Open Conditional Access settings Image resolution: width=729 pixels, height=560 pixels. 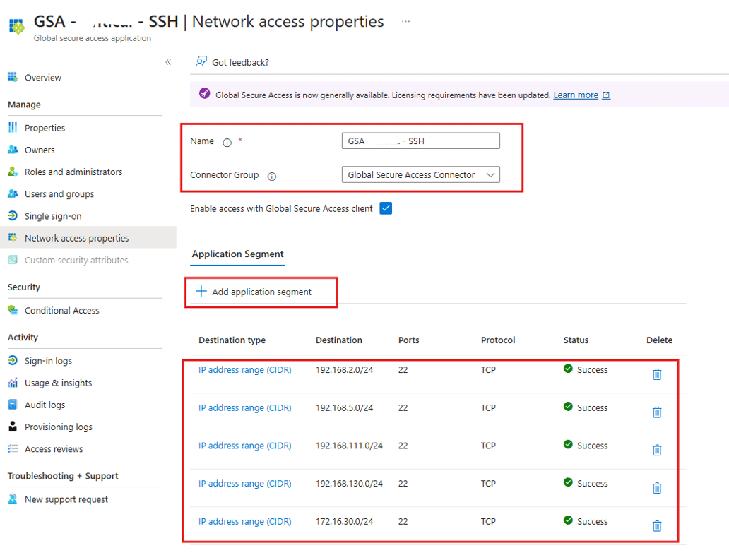pos(62,311)
